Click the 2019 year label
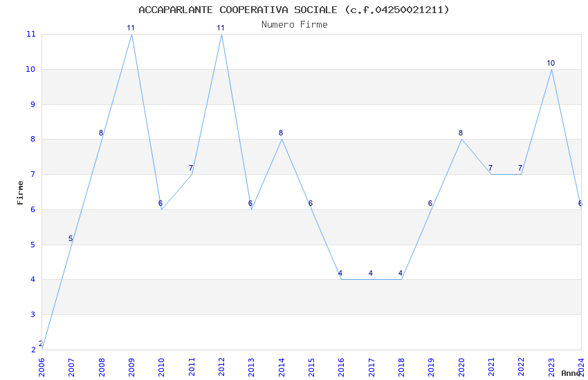This screenshot has height=380, width=588. (x=431, y=367)
